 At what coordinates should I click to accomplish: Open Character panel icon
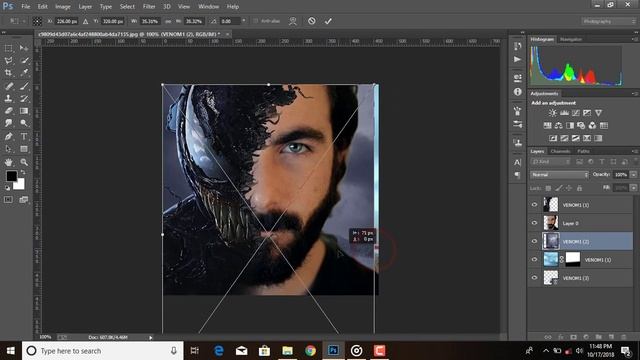[x=518, y=162]
